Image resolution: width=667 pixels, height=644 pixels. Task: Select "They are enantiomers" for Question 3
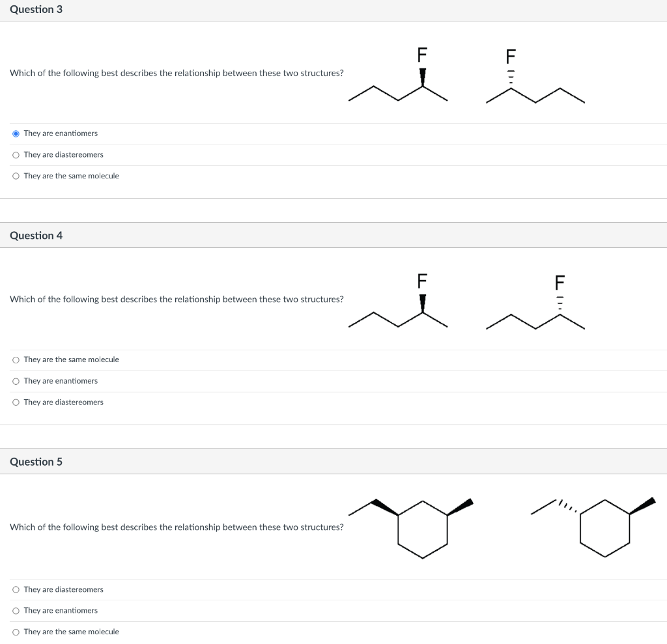[16, 133]
